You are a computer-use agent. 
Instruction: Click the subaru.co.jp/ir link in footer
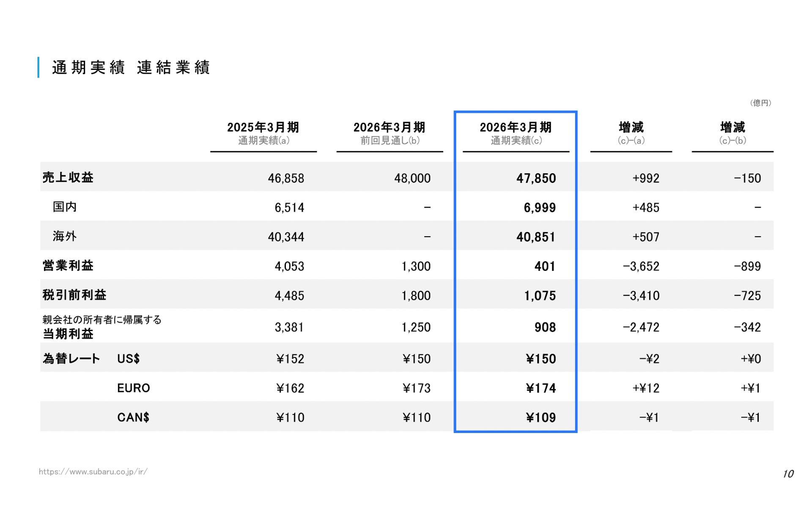pos(93,472)
